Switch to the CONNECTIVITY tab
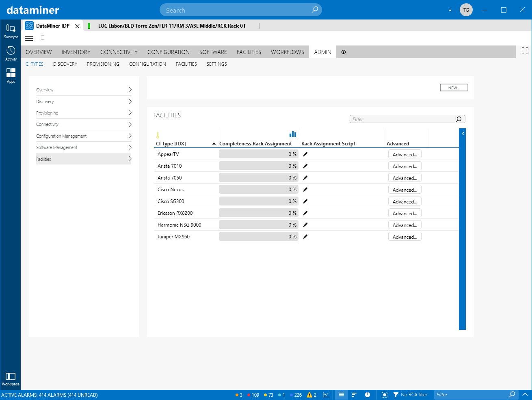The image size is (532, 400). point(119,52)
